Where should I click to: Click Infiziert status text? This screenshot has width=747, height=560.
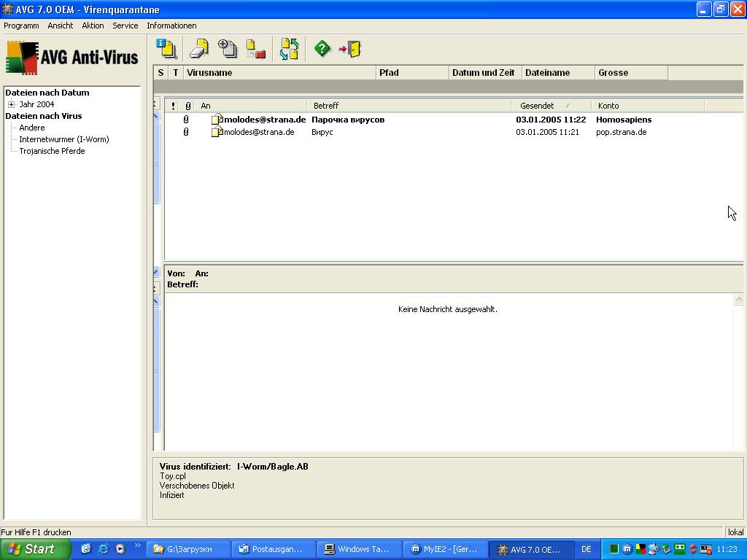coord(172,495)
